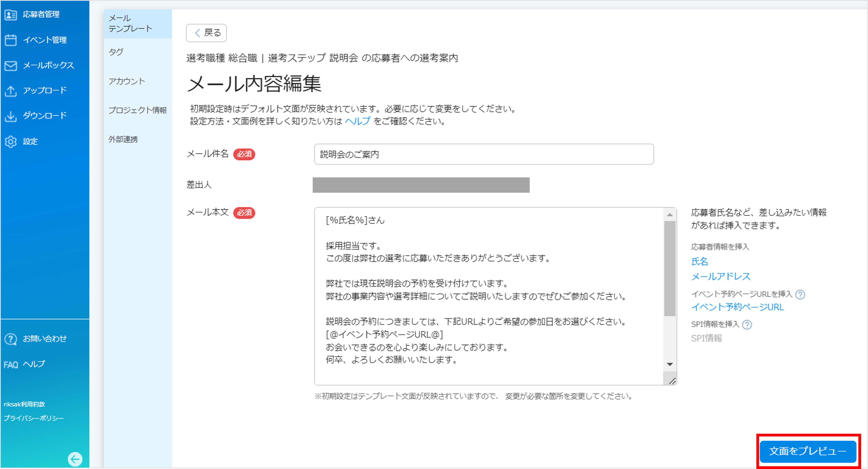Image resolution: width=868 pixels, height=469 pixels.
Task: Click the メール内容編集 heading
Action: point(254,84)
